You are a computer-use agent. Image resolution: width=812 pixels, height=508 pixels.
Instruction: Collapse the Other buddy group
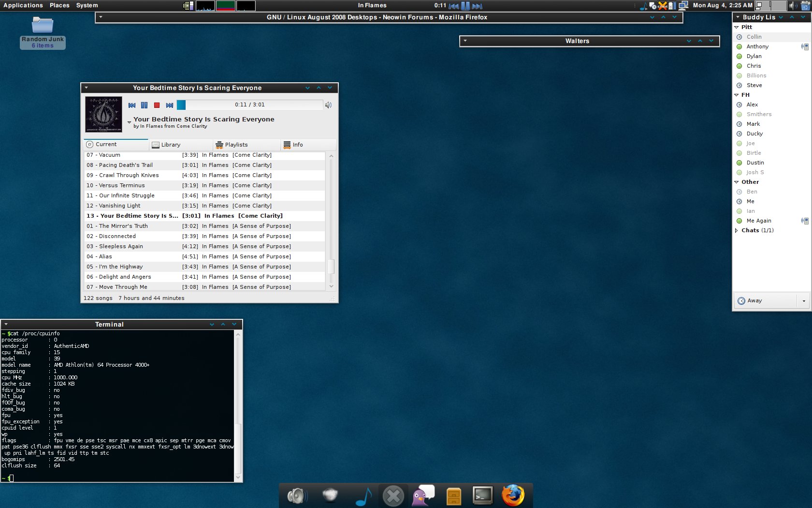pyautogui.click(x=737, y=182)
